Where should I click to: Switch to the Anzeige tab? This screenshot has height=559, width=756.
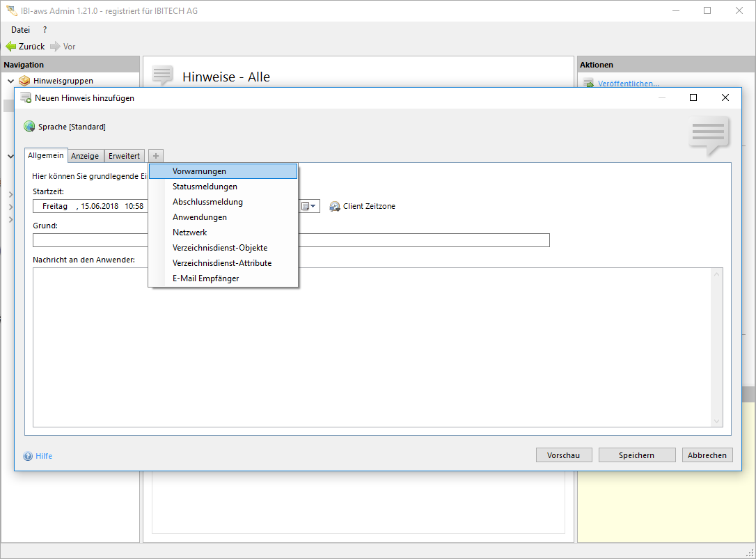click(85, 156)
